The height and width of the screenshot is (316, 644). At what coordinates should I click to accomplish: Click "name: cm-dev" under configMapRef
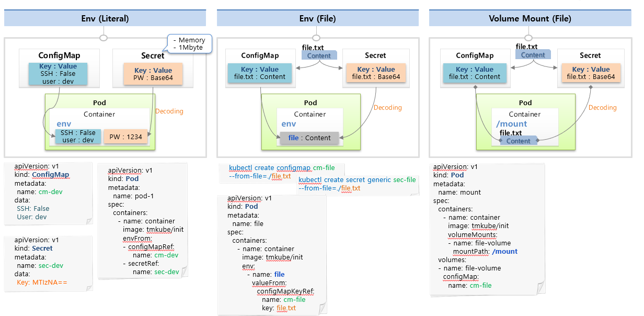(x=155, y=255)
